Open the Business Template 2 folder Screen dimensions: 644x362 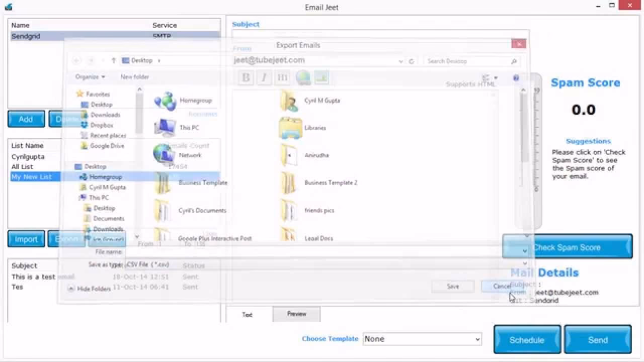coord(290,183)
